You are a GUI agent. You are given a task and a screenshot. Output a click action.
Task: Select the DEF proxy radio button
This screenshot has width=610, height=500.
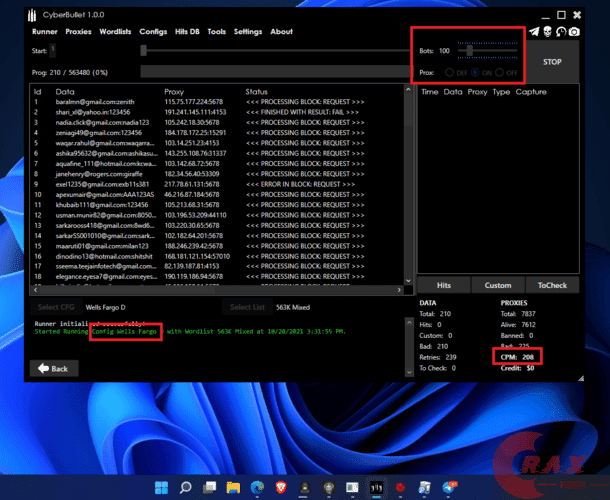(449, 72)
